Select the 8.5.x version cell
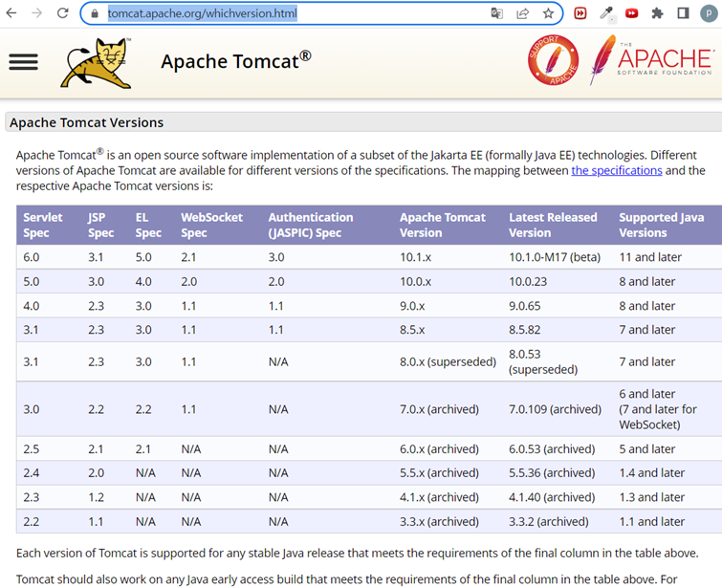This screenshot has height=588, width=722. point(412,330)
